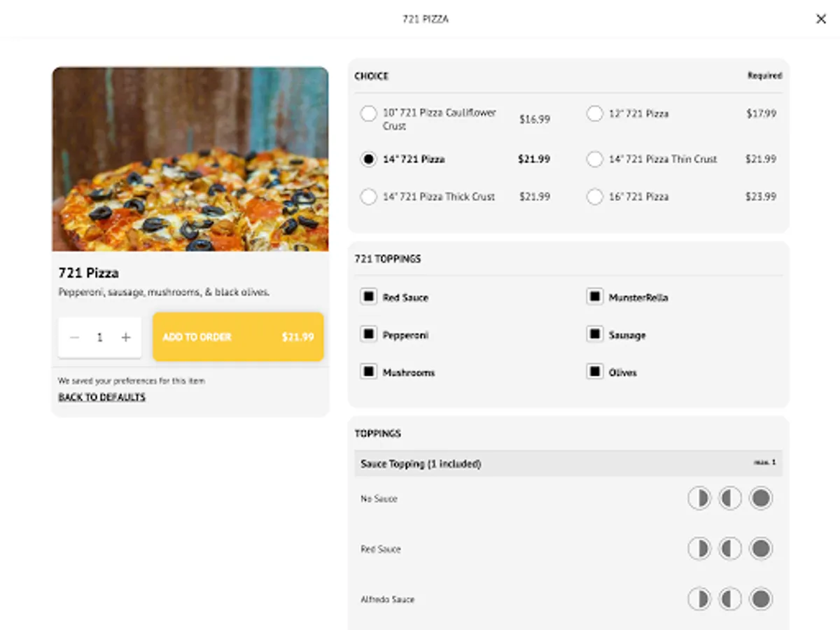
Task: Choose whole-pizza icon for Red Sauce
Action: coord(761,549)
